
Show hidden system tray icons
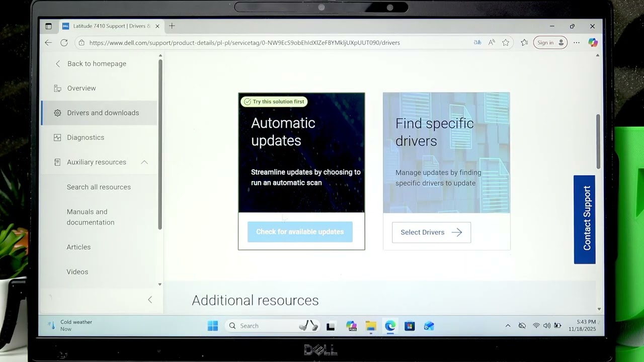[508, 326]
